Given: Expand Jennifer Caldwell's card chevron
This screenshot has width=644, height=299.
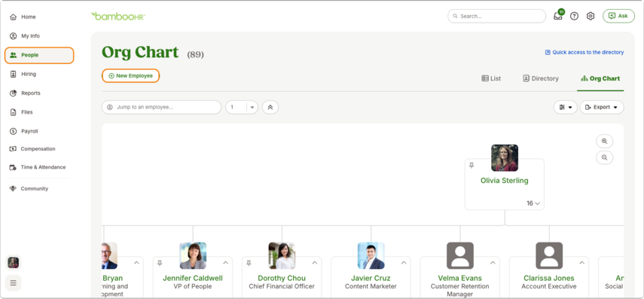Looking at the screenshot, I should point(225,263).
